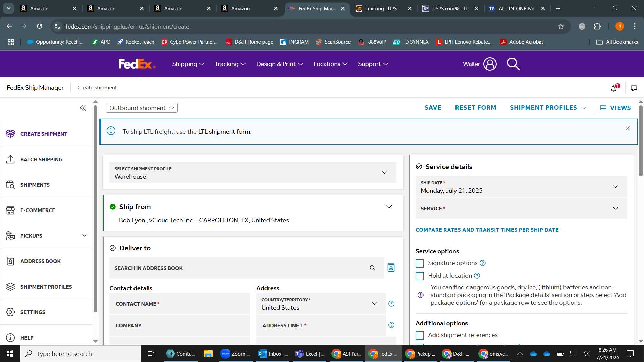Click RESET FORM button
644x362 pixels.
tap(475, 108)
